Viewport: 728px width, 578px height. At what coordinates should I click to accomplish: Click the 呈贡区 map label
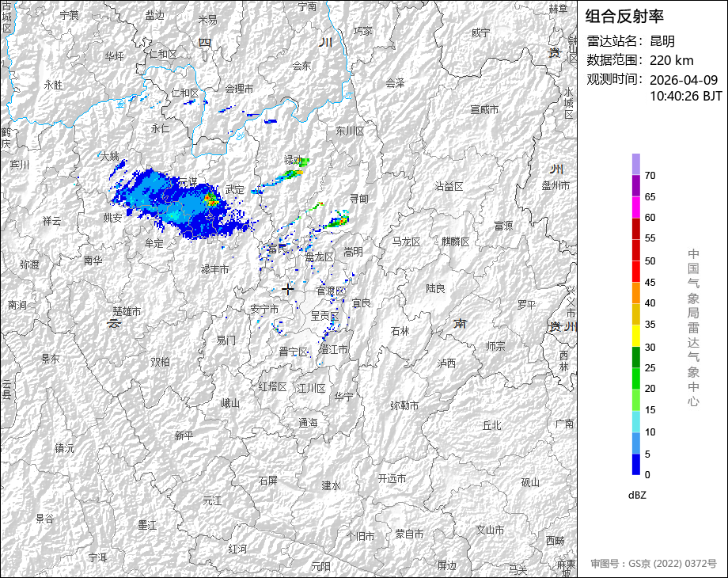click(324, 317)
